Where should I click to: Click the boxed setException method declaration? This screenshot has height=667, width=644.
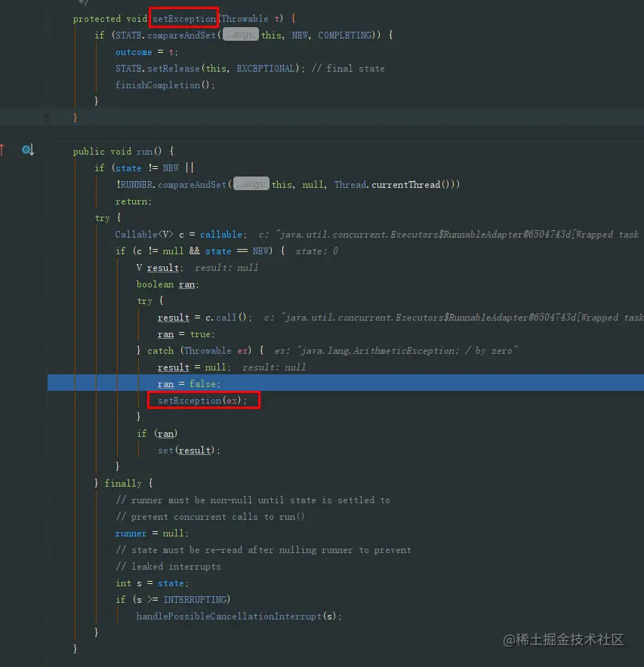pos(184,18)
